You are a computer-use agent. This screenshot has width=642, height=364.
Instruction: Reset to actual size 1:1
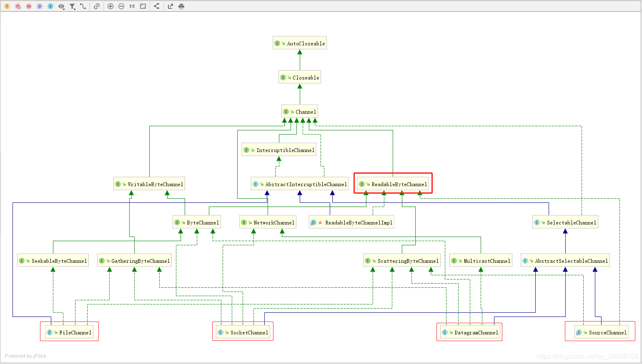click(x=132, y=6)
